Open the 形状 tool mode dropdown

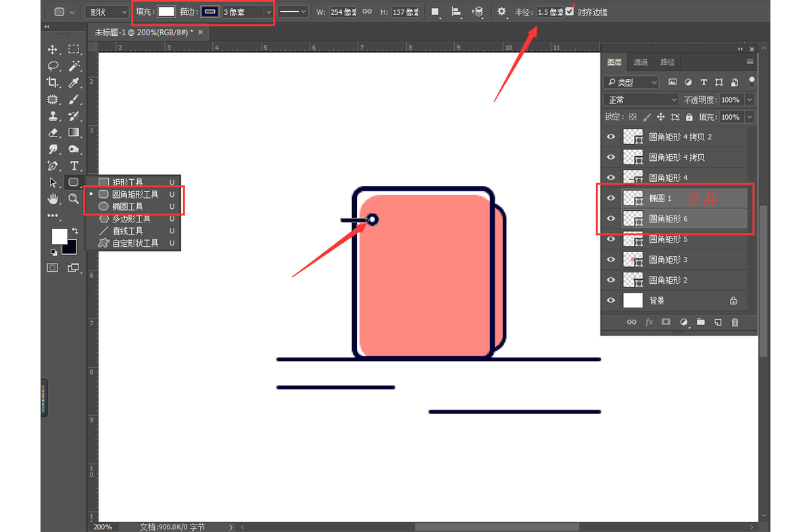(x=107, y=11)
